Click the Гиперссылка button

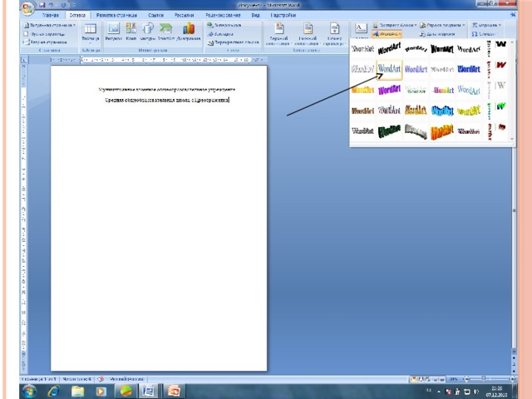[x=224, y=25]
